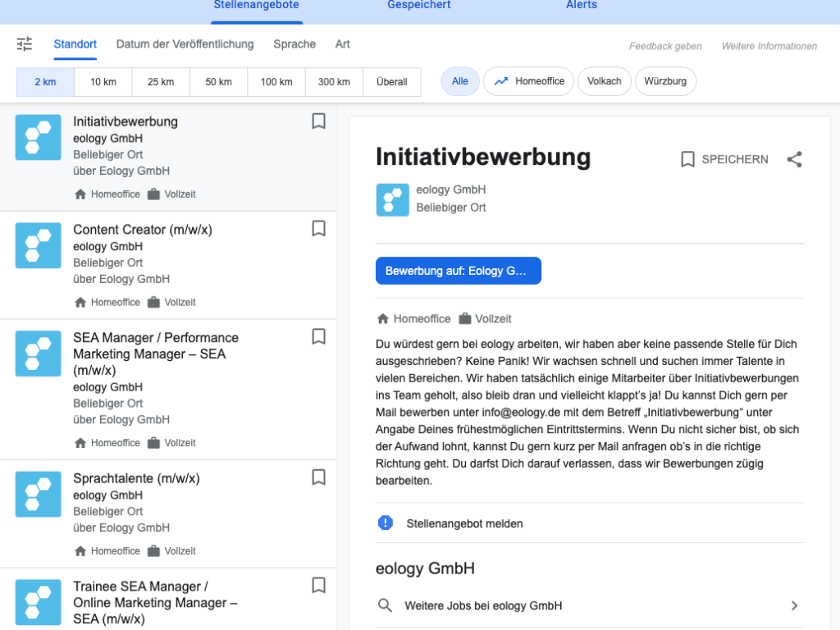Image resolution: width=840 pixels, height=630 pixels.
Task: Click eology logo in Trainee SEA Manager item
Action: 38,602
